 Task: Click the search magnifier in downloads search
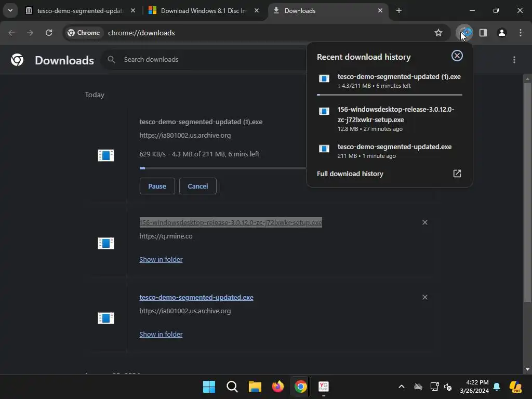click(111, 60)
